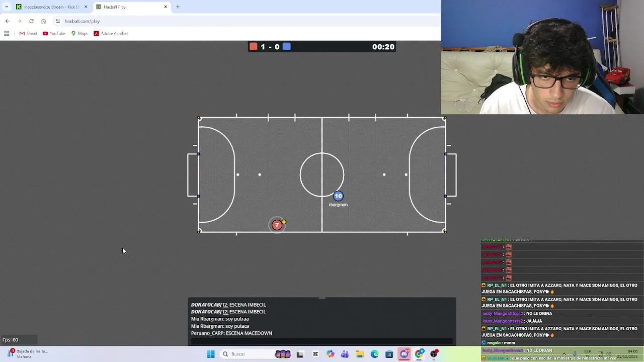Click the blue team color in scoreboard
Image resolution: width=644 pixels, height=362 pixels.
tap(286, 47)
